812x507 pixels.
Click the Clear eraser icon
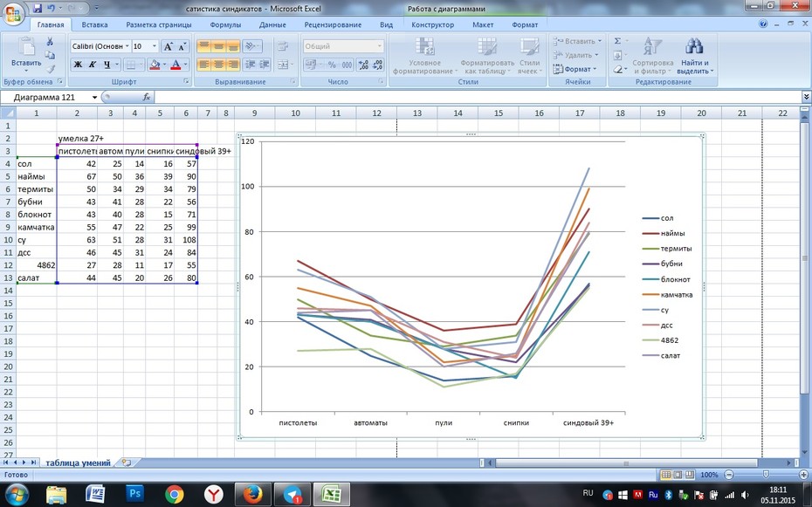(x=618, y=69)
